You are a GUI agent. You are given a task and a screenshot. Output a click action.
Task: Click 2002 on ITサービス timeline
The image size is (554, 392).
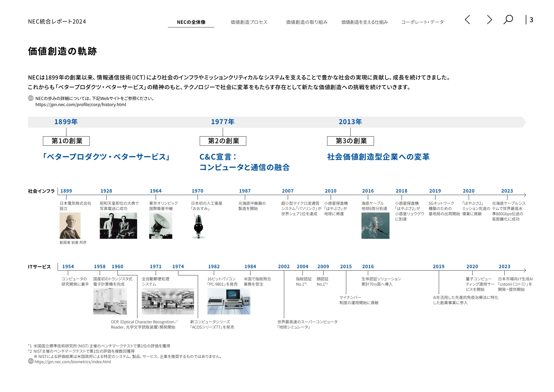click(284, 267)
